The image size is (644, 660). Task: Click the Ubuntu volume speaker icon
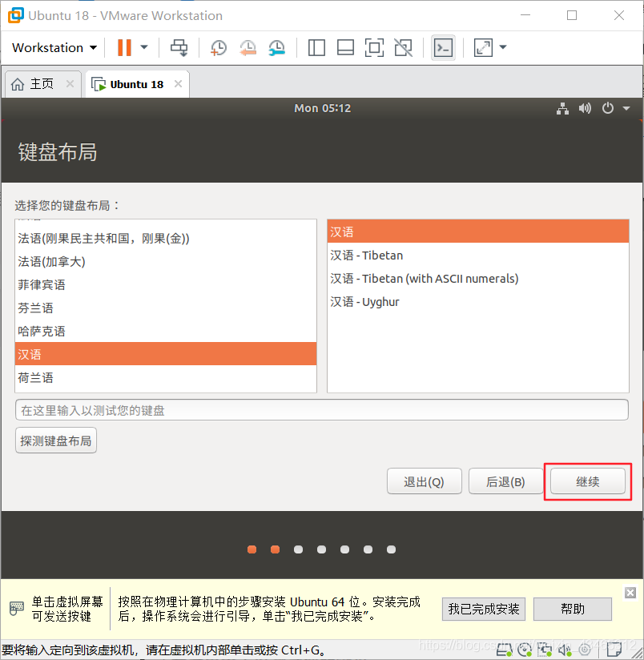[585, 108]
